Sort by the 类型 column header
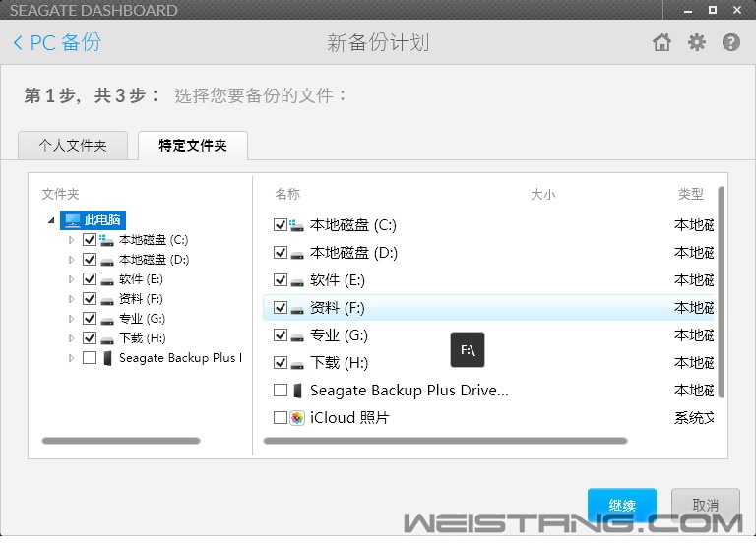 (690, 194)
